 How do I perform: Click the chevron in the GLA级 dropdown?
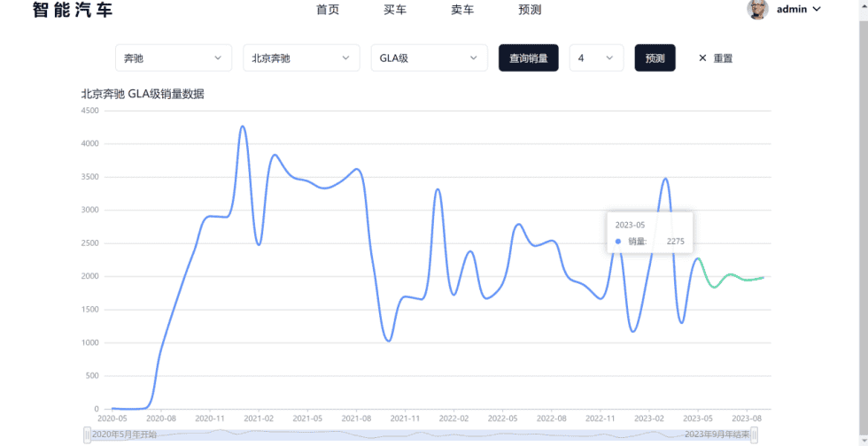(474, 58)
